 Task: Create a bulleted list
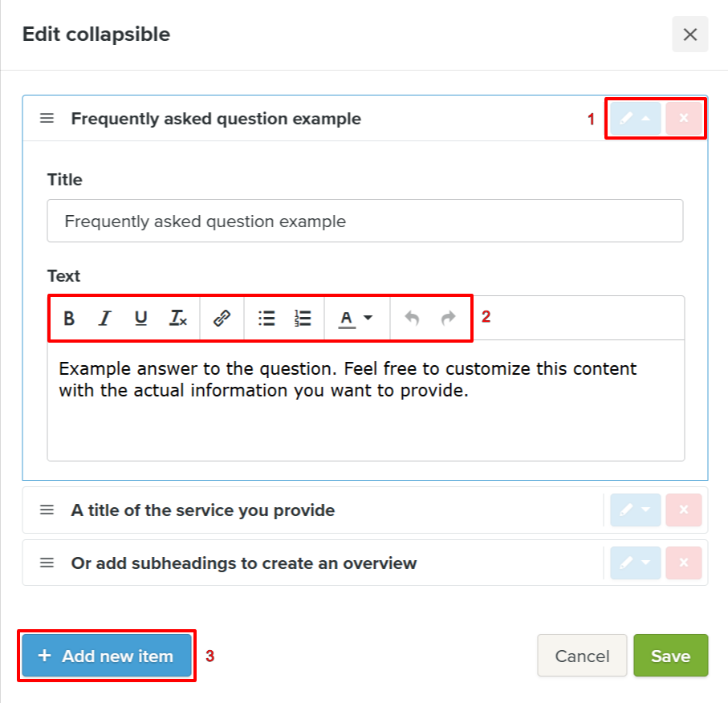[266, 319]
